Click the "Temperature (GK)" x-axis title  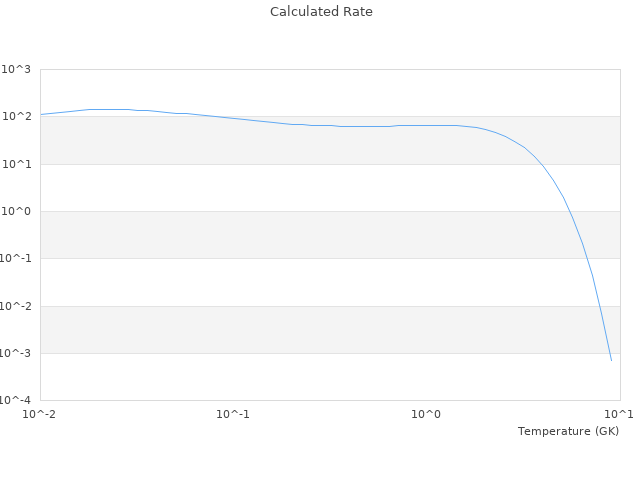568,431
